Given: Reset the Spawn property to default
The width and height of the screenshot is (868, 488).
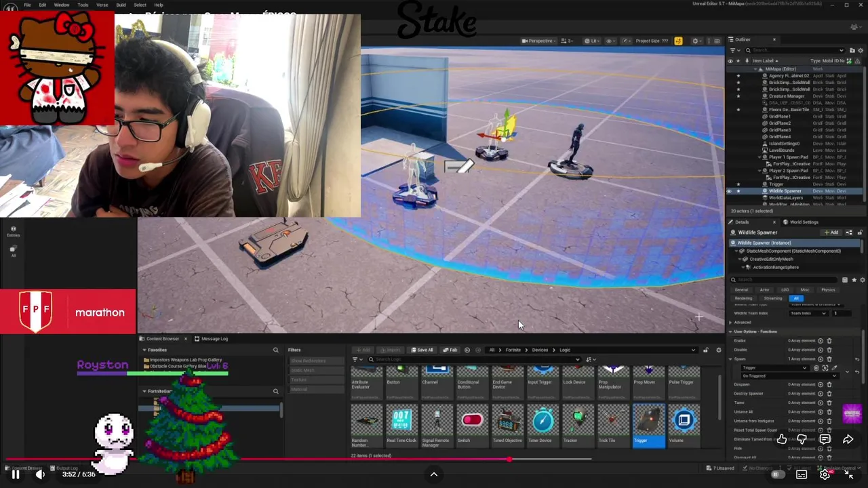Looking at the screenshot, I should (x=857, y=359).
